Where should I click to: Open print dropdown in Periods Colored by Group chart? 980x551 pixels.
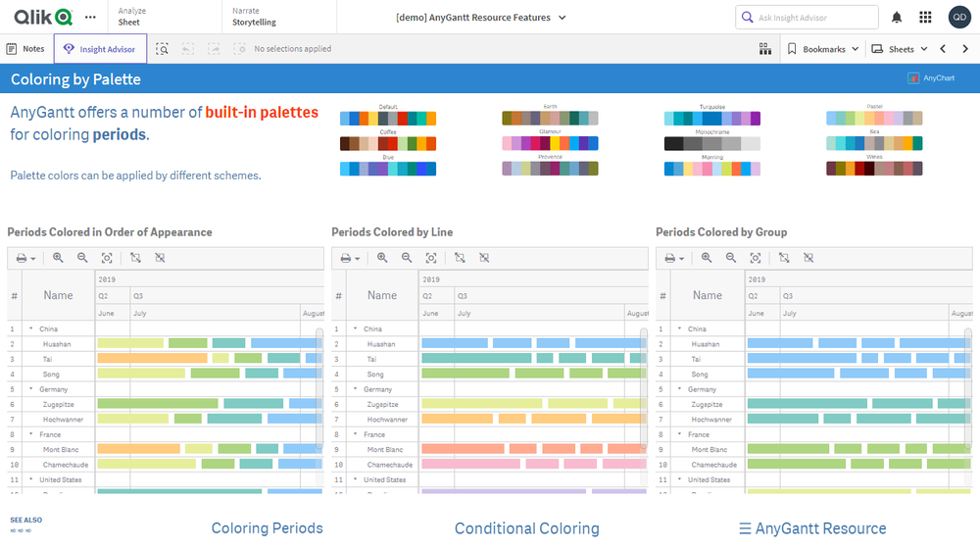point(674,258)
